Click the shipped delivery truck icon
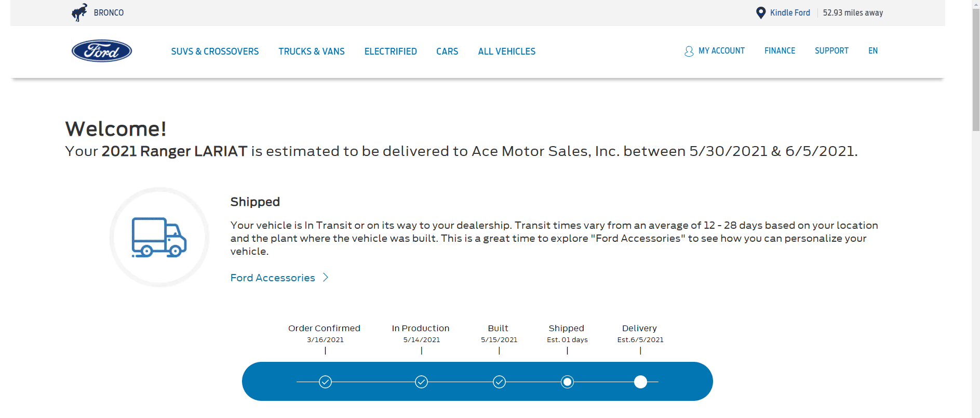Viewport: 980px width, 418px height. (159, 237)
